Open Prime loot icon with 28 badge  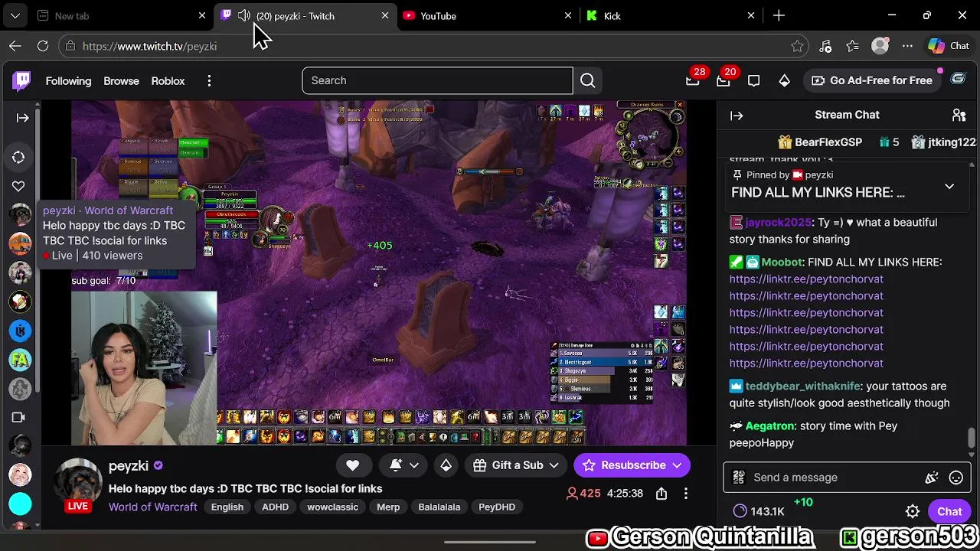click(x=693, y=80)
